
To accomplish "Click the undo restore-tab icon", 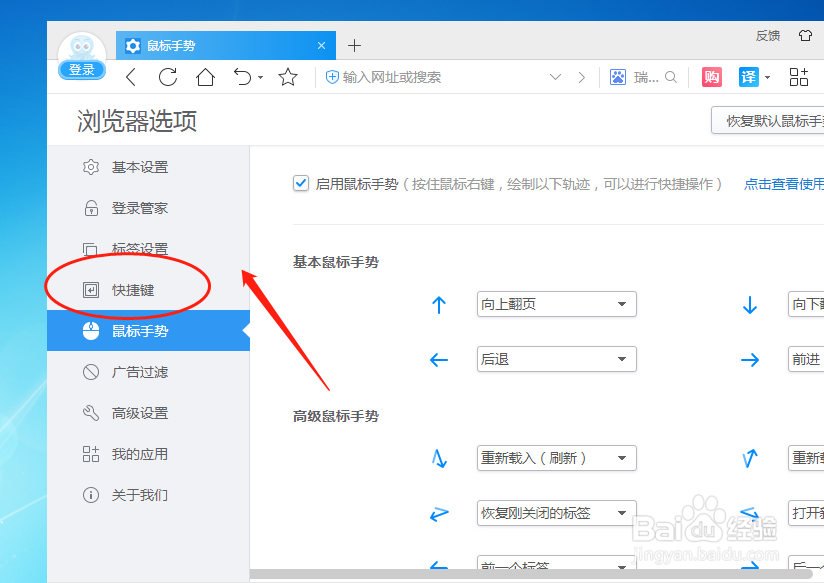I will (x=242, y=77).
